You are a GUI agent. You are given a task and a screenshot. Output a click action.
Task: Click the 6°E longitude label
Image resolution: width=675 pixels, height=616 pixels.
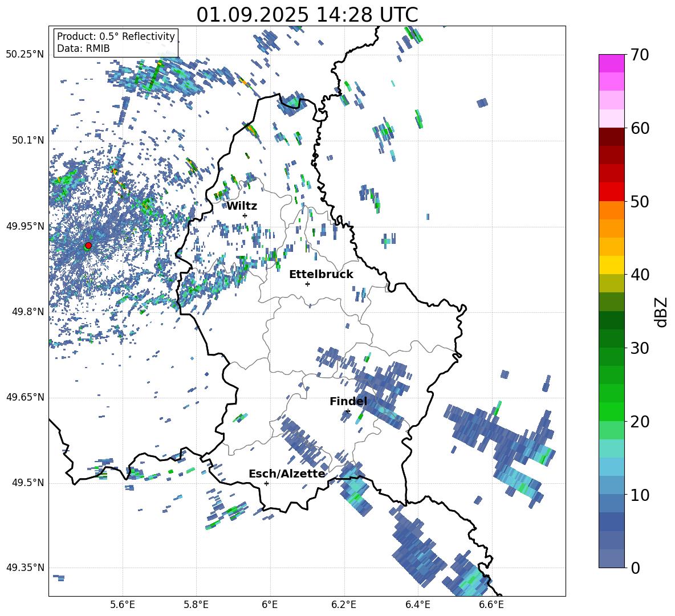[270, 605]
